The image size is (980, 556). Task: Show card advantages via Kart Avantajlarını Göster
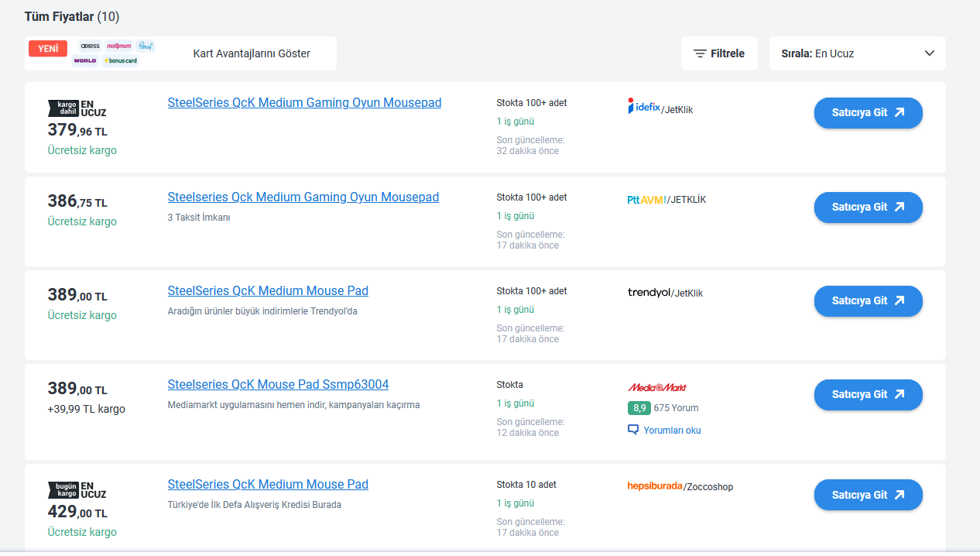point(252,53)
